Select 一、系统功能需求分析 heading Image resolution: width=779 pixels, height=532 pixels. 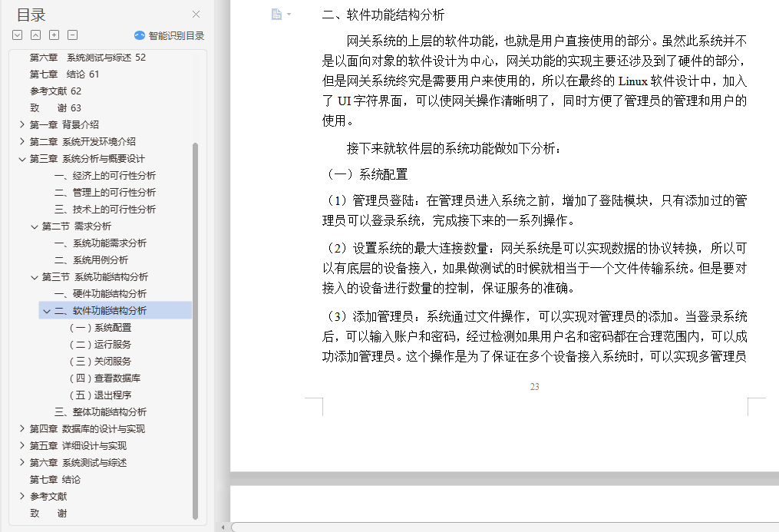point(101,243)
